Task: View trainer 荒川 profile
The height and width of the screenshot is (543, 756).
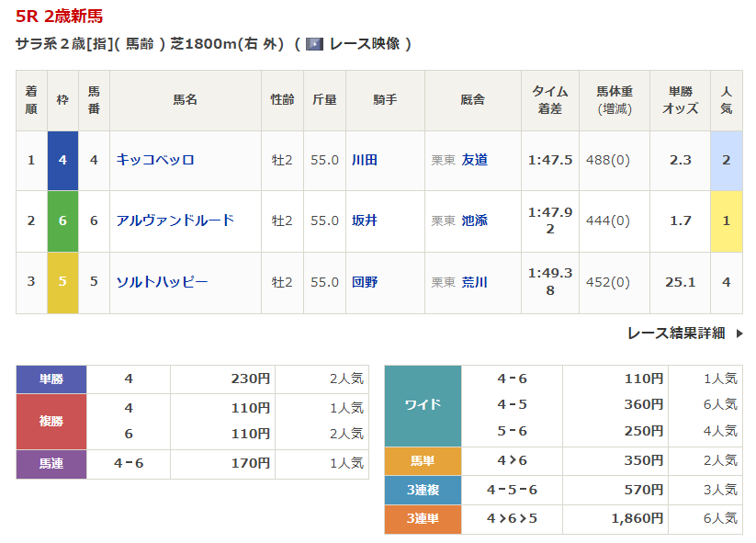Action: coord(475,282)
